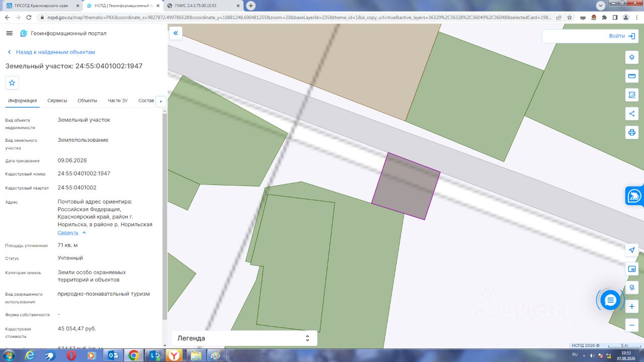Screen dimensions: 644x362
Task: Collapse the side panel with double-arrow button
Action: tap(176, 33)
